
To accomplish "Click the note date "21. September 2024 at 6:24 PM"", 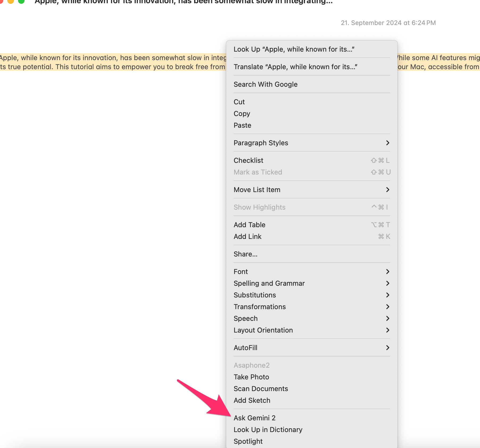I will click(x=388, y=23).
